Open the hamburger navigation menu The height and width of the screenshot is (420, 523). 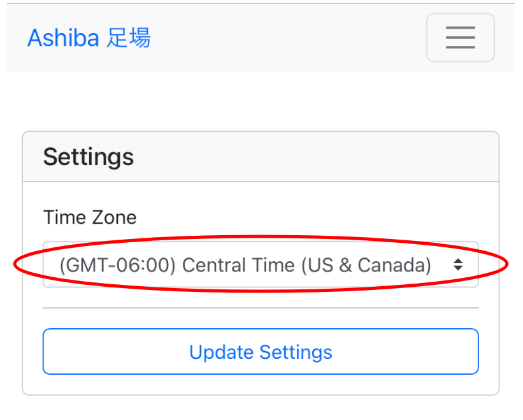(x=460, y=38)
